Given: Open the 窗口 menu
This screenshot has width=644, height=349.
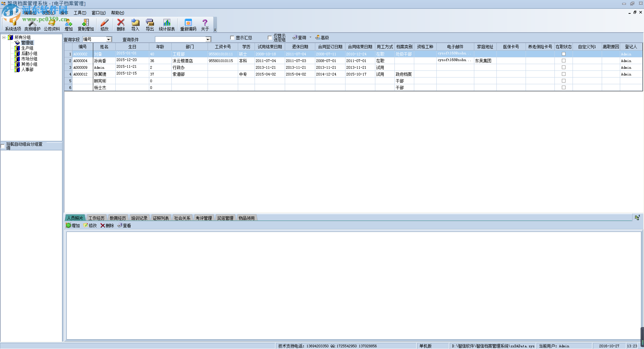Looking at the screenshot, I should [x=99, y=13].
